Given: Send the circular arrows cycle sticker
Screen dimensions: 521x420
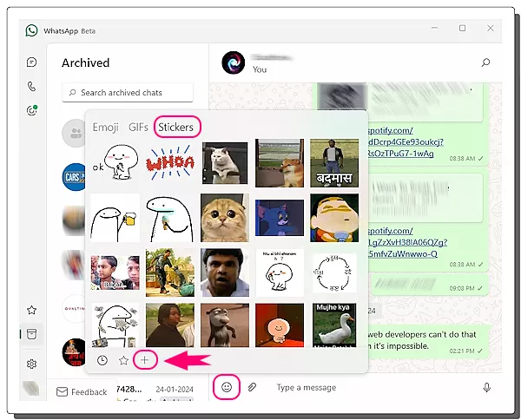Looking at the screenshot, I should (334, 273).
